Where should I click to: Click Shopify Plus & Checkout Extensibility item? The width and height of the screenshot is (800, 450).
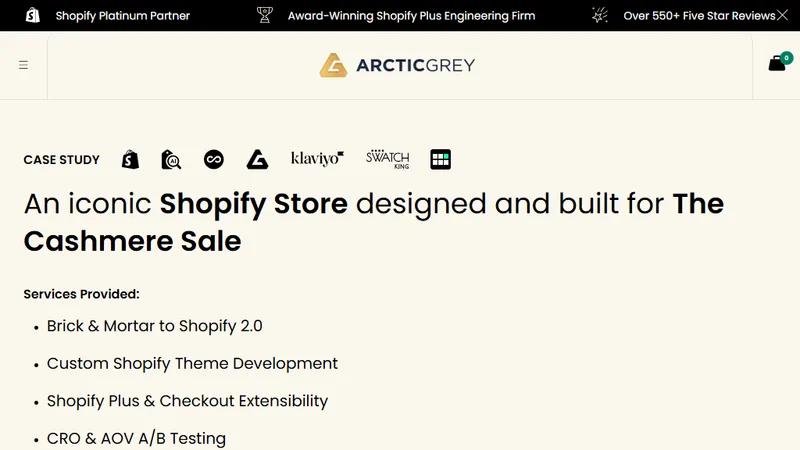click(187, 401)
